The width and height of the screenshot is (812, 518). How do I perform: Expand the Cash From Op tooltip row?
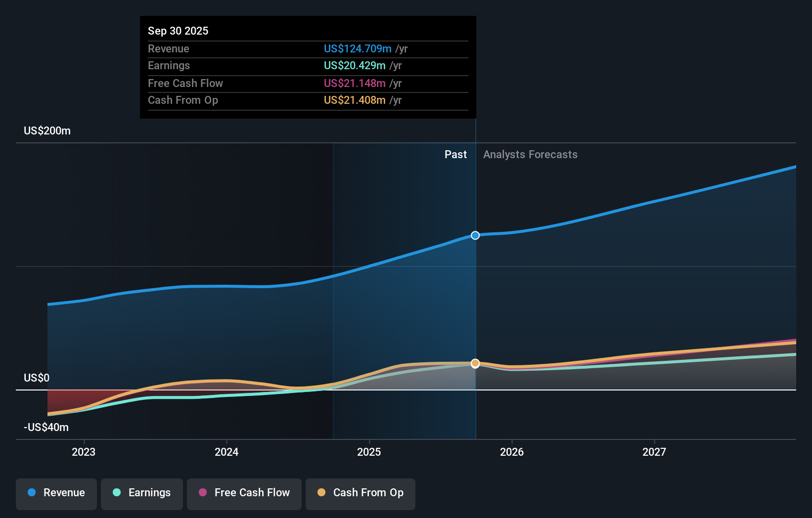point(308,100)
